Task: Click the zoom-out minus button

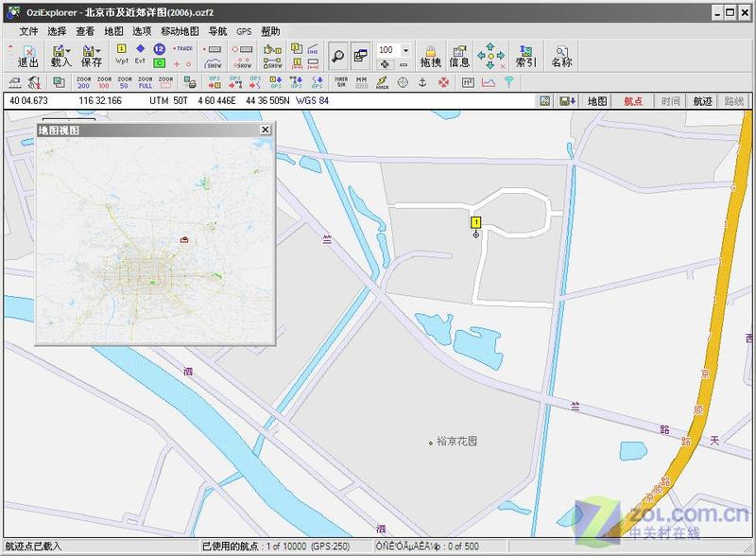Action: pos(404,64)
